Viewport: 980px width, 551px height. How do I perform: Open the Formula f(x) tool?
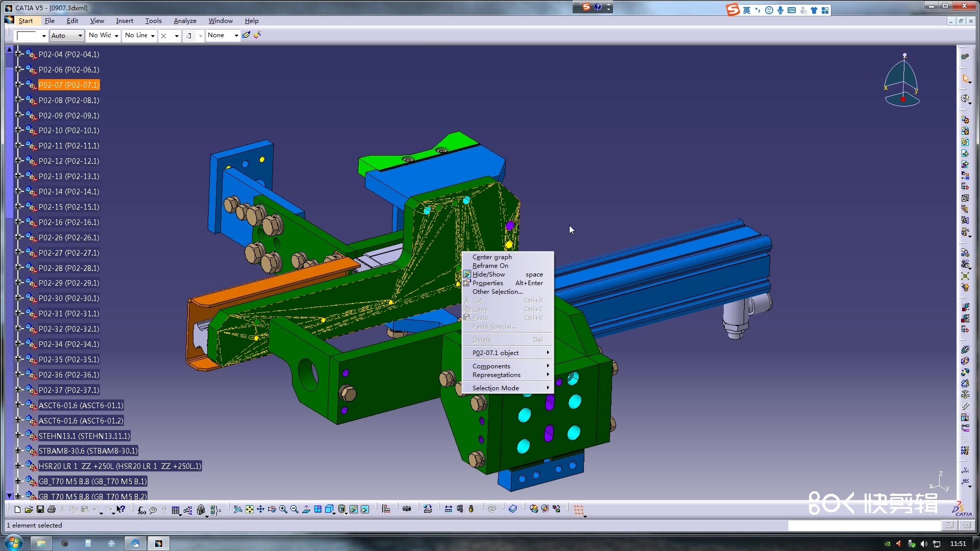coord(141,509)
